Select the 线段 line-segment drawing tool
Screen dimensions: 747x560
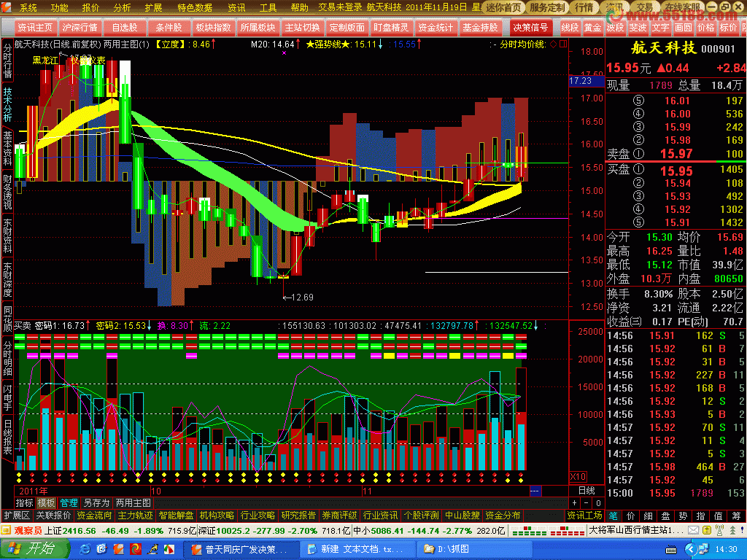569,28
